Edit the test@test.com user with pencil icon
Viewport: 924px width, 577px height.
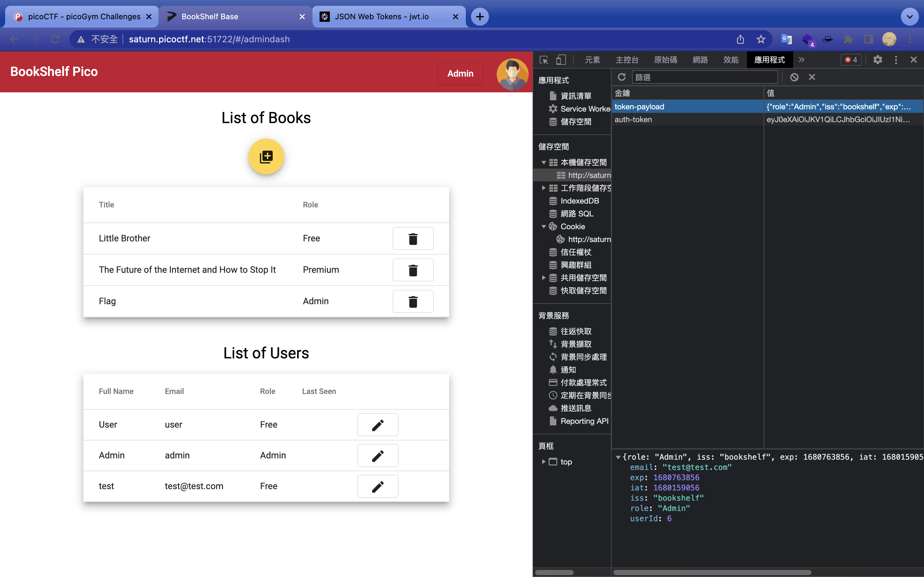pos(378,486)
